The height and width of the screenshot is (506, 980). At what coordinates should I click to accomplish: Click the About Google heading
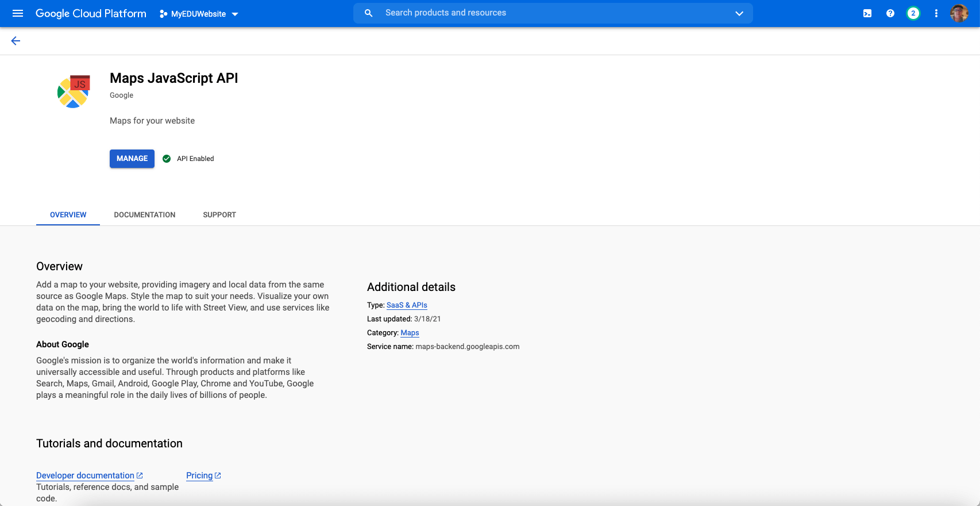coord(63,344)
